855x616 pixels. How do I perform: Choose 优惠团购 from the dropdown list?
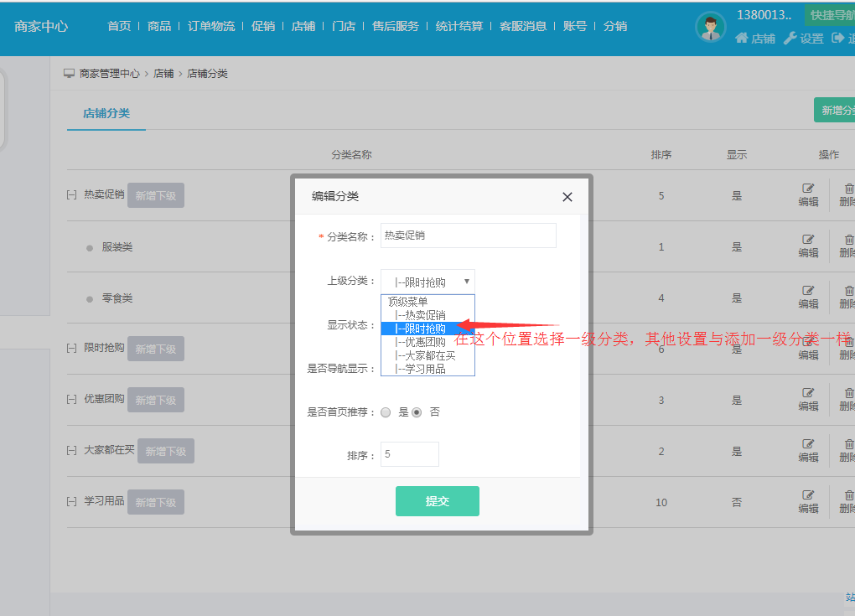tap(425, 342)
